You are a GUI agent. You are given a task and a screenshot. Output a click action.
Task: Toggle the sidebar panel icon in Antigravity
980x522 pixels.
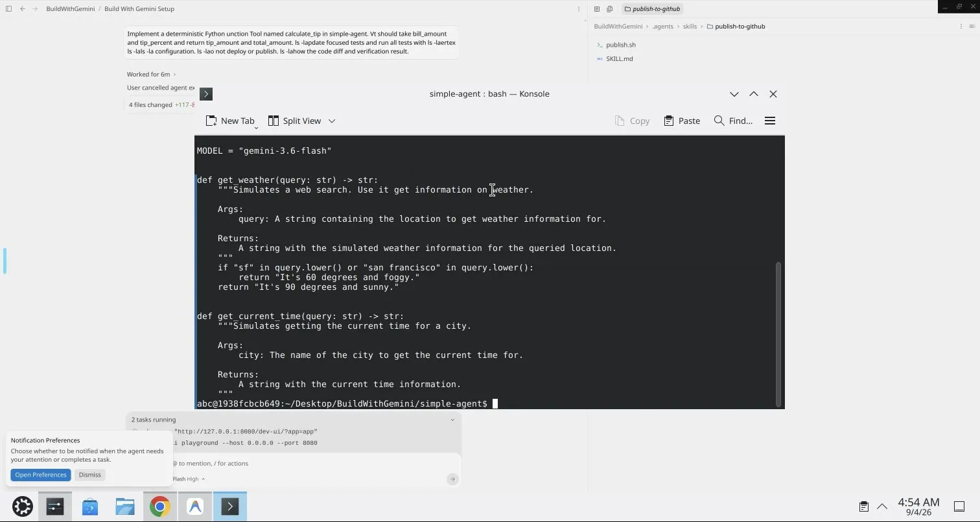pyautogui.click(x=8, y=9)
